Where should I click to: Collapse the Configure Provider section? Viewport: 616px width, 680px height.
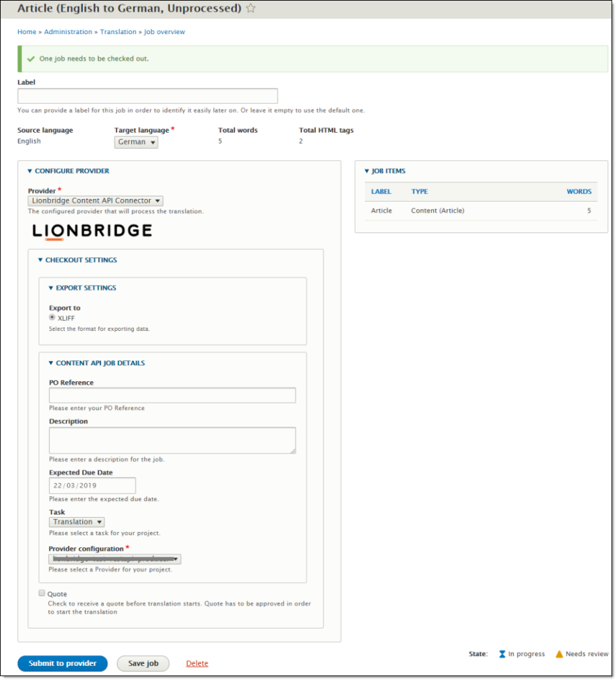pos(68,171)
